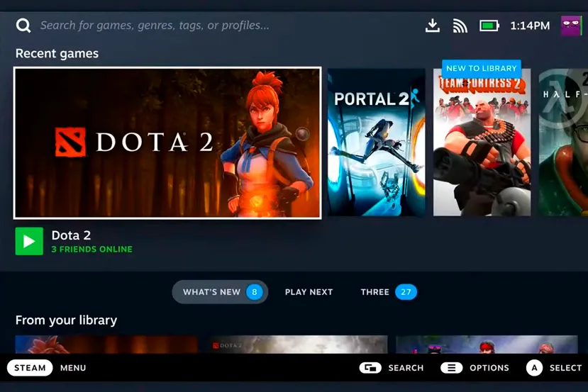Click the Recent games heading
588x392 pixels.
[x=57, y=54]
